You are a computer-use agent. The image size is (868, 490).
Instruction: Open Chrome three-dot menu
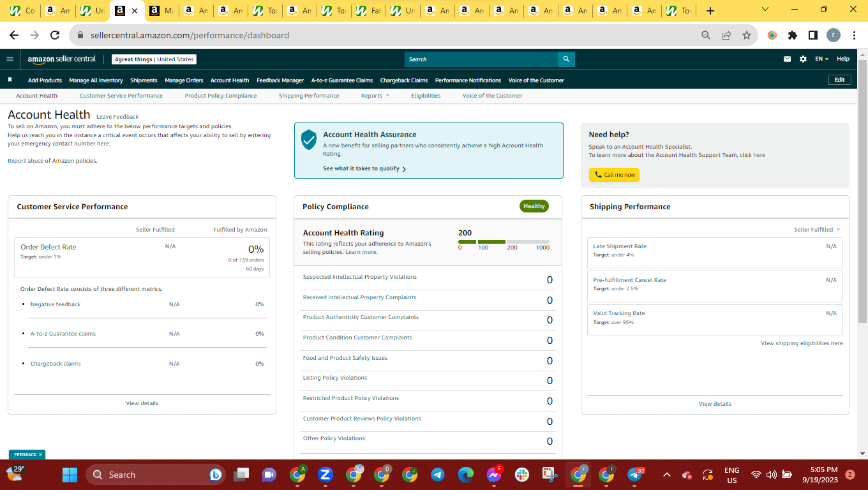[854, 35]
